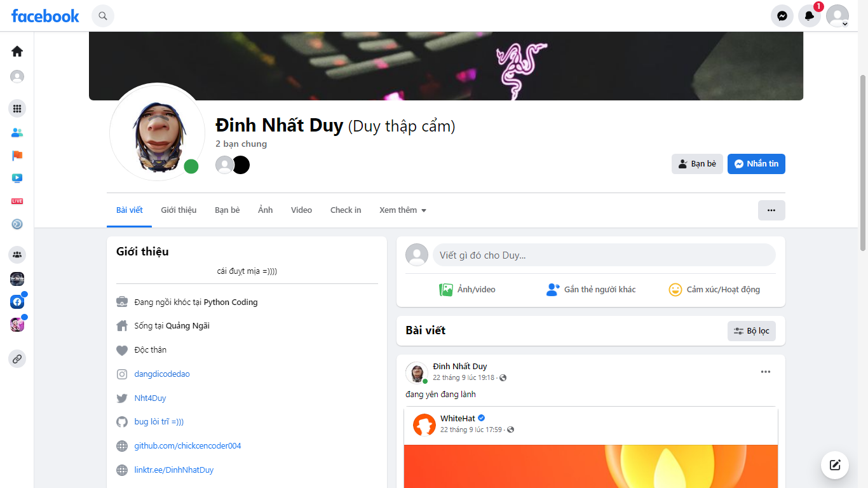868x488 pixels.
Task: Open Watch video icon in sidebar
Action: point(17,179)
